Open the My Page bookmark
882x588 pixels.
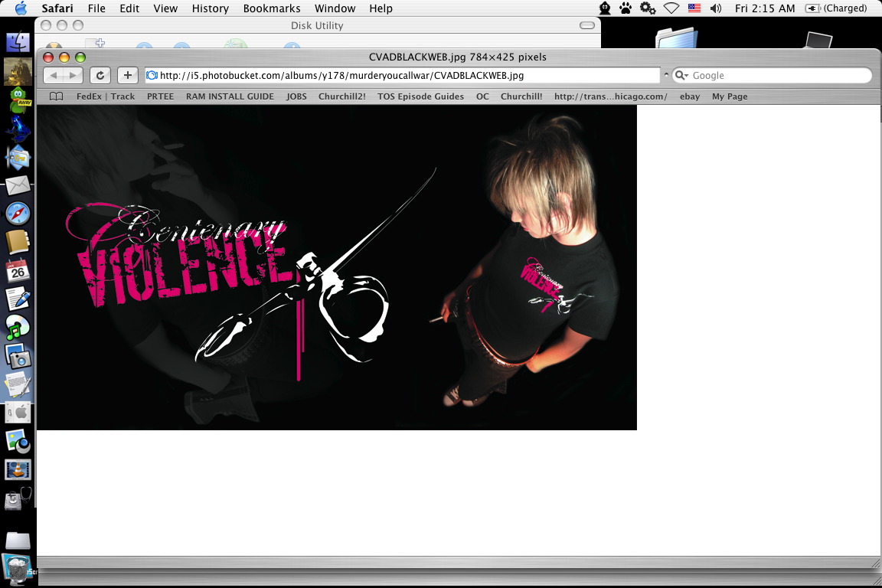click(x=730, y=96)
